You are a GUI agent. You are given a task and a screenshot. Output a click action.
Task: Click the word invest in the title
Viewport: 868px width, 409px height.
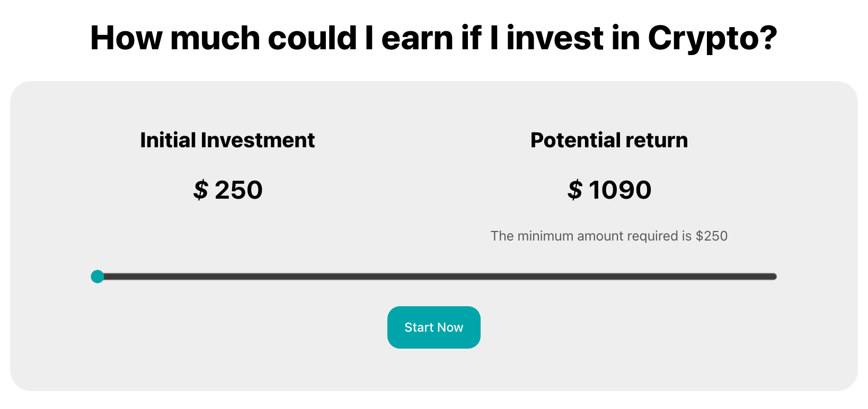(555, 38)
